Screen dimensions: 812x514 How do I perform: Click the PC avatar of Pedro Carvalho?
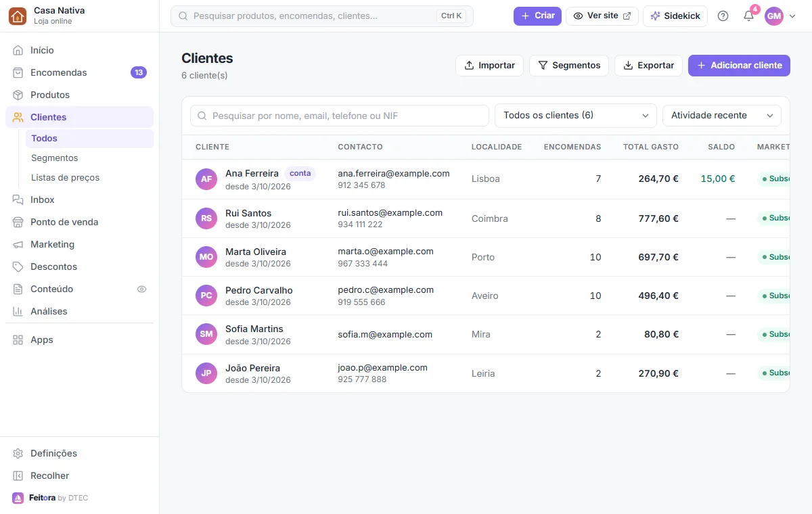click(x=206, y=296)
